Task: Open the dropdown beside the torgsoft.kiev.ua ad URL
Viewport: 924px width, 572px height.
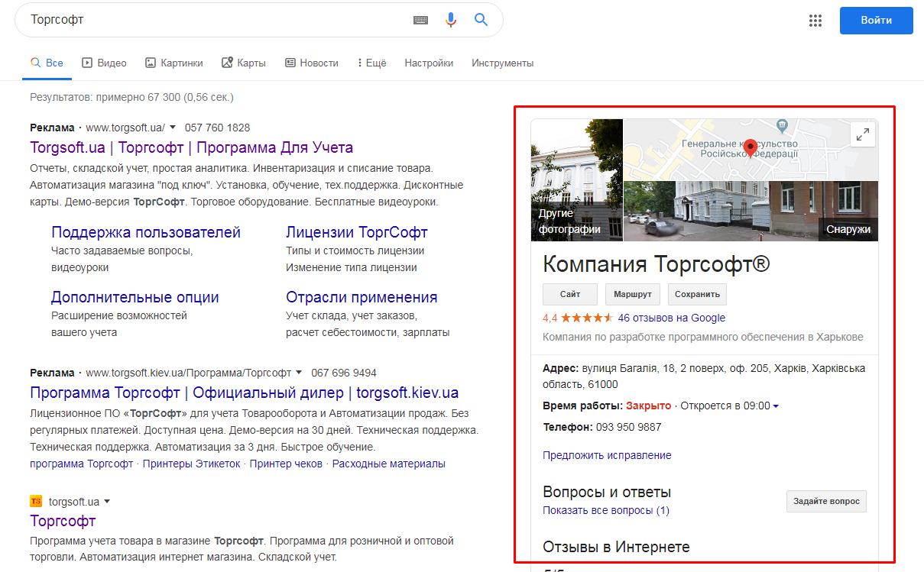Action: (x=299, y=372)
